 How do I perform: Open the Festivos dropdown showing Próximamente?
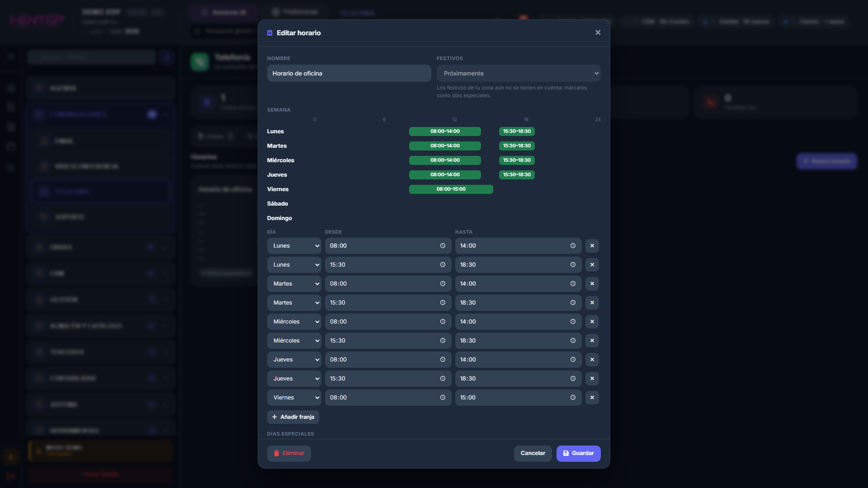click(518, 73)
